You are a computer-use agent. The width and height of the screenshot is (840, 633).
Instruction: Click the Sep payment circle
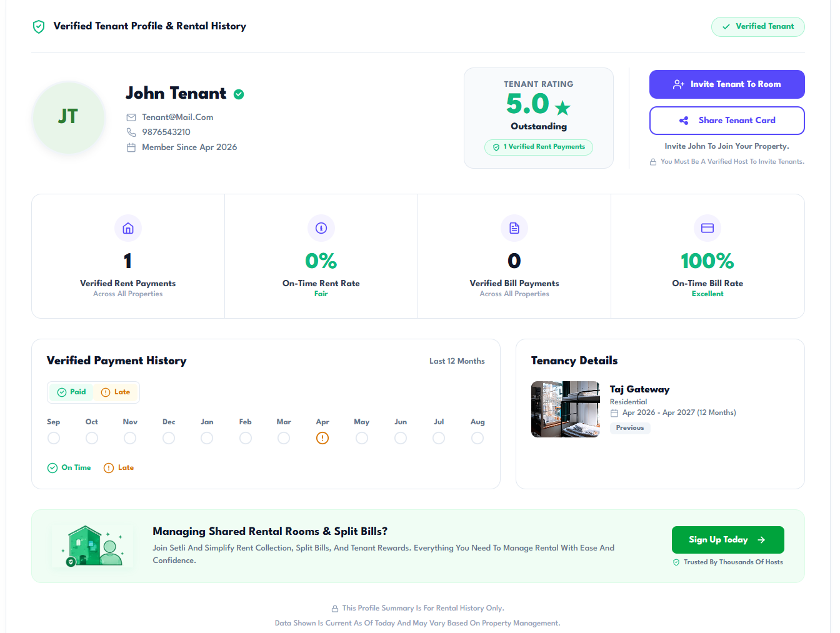[x=54, y=438]
